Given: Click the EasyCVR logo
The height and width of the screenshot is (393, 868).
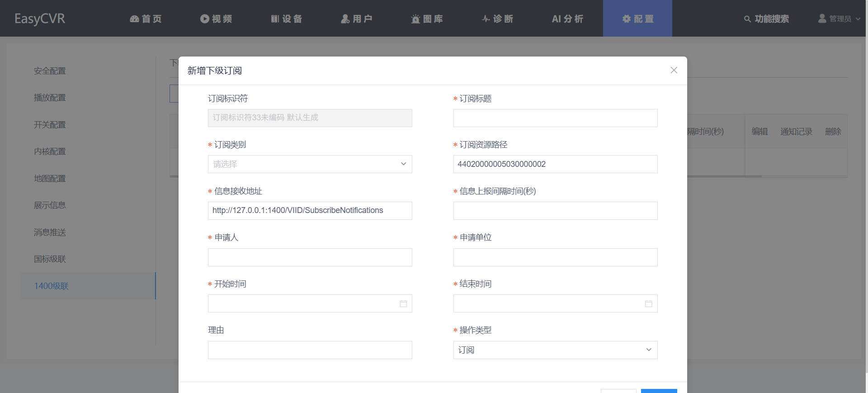Looking at the screenshot, I should 40,19.
